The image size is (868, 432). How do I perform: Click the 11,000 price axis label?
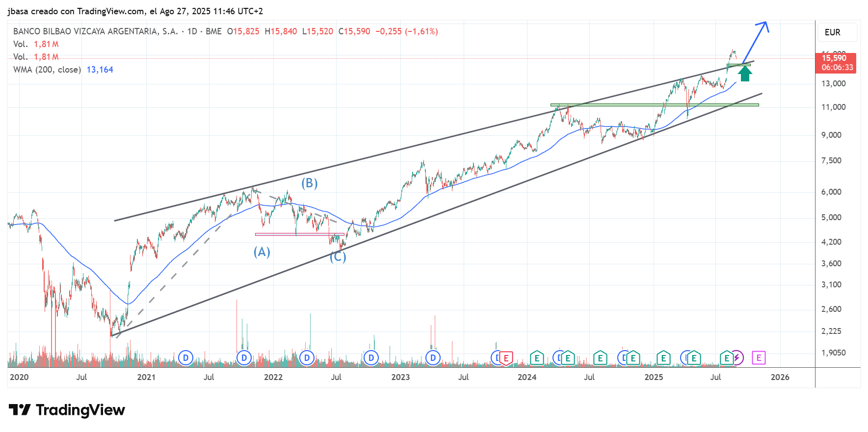click(834, 107)
